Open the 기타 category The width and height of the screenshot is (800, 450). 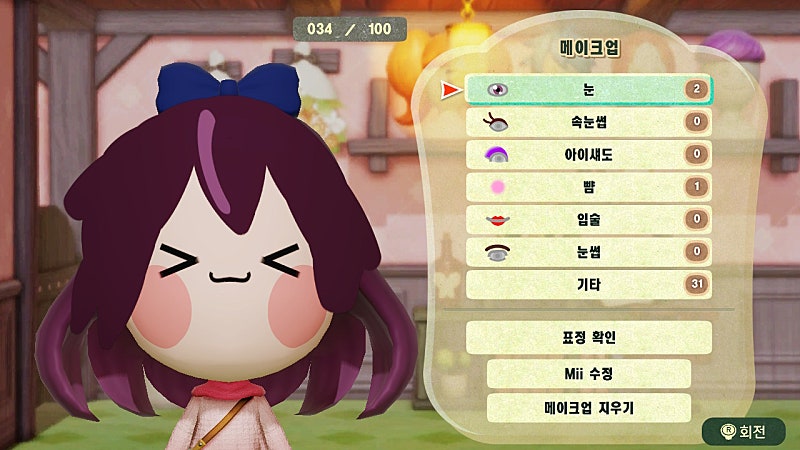(589, 284)
